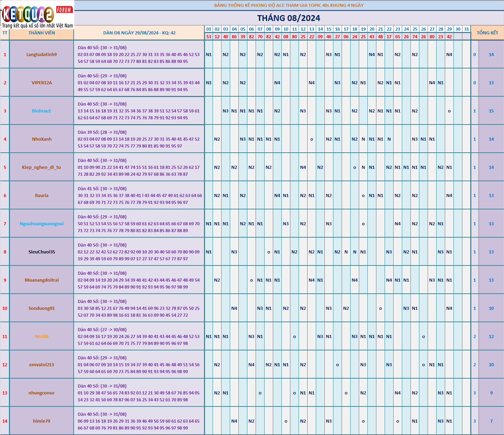The height and width of the screenshot is (435, 504).
Task: Select the SieuChuoi35 member cell
Action: (42, 252)
